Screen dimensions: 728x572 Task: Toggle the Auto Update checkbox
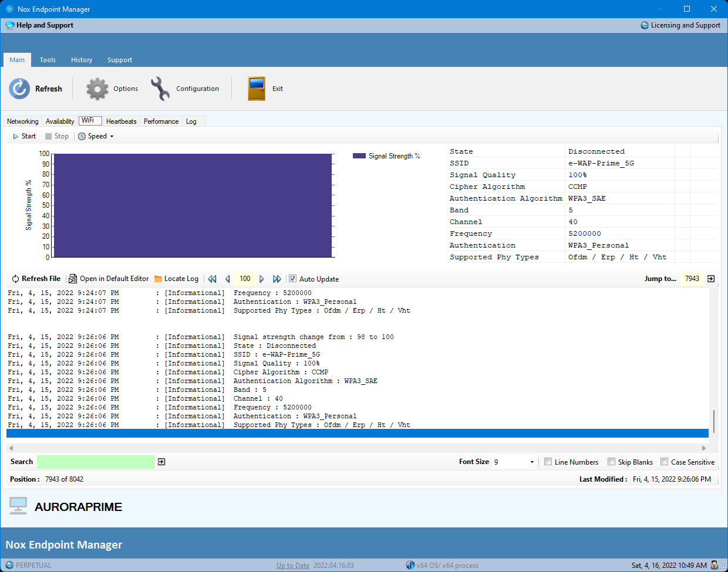point(293,279)
